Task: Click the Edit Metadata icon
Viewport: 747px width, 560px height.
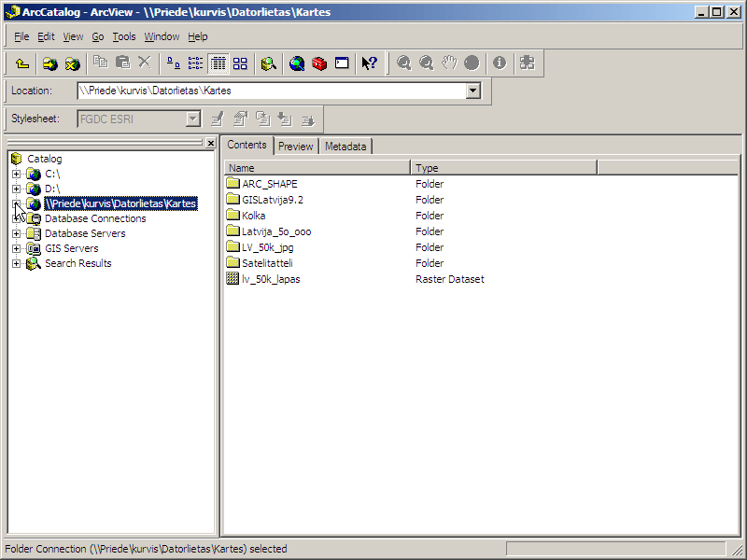Action: coord(218,119)
